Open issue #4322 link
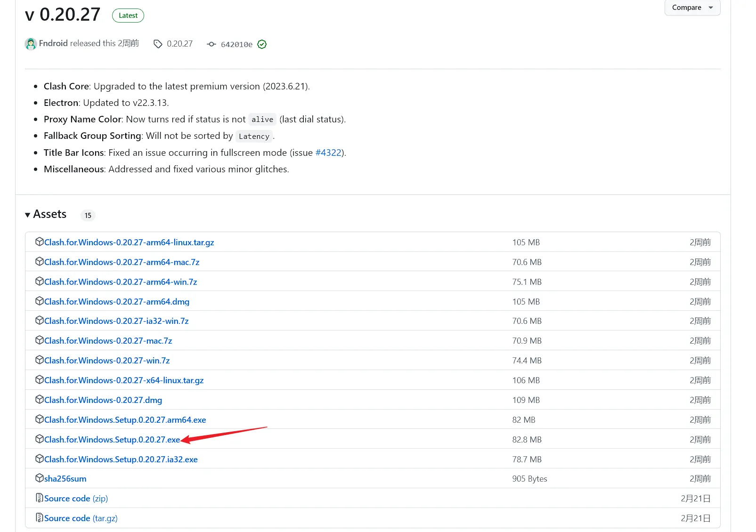Viewport: 756px width, 532px height. (x=328, y=153)
